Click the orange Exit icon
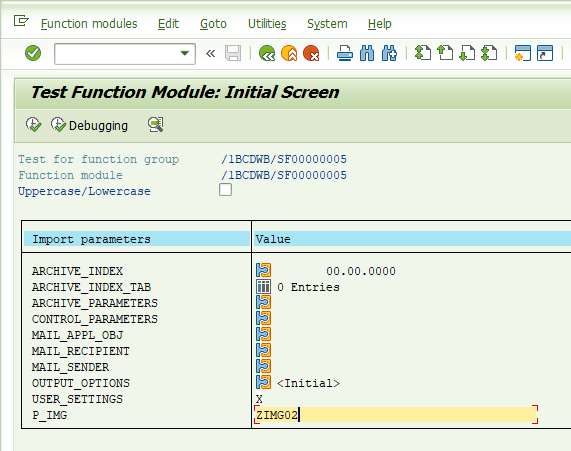 (x=289, y=53)
